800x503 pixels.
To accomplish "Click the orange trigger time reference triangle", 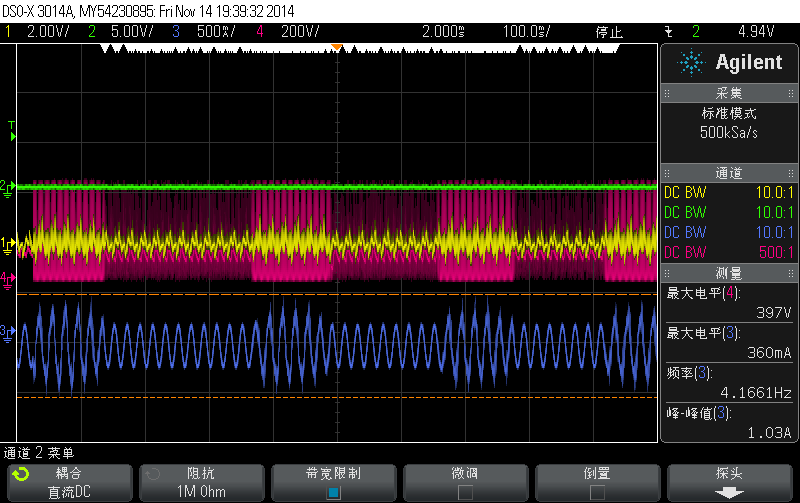I will (x=338, y=47).
